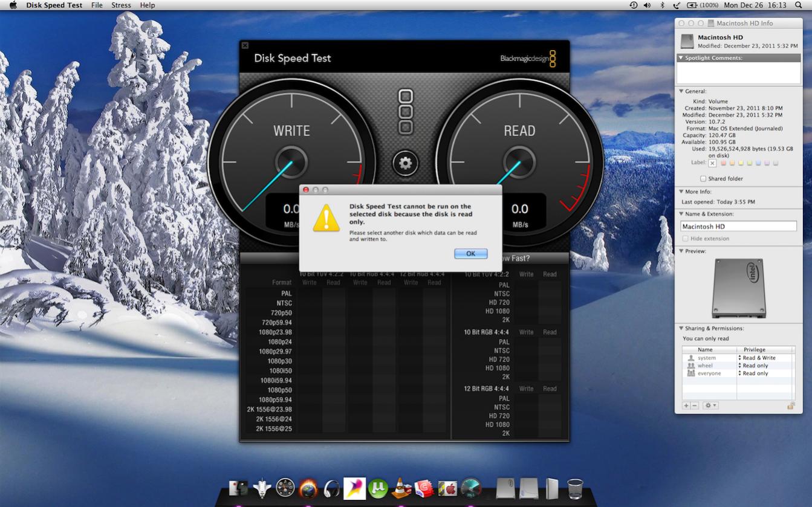812x507 pixels.
Task: Open Finder from the Dock
Action: pos(239,488)
